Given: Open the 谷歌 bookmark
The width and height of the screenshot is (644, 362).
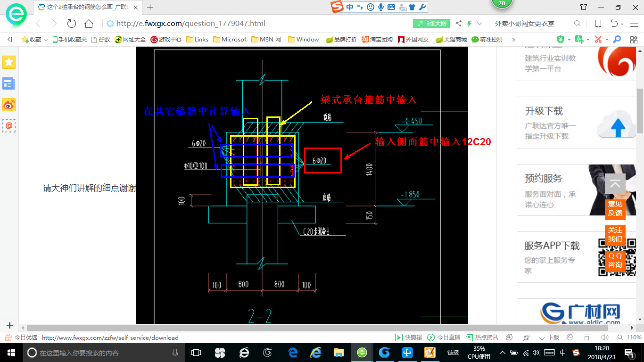Looking at the screenshot, I should (x=100, y=40).
